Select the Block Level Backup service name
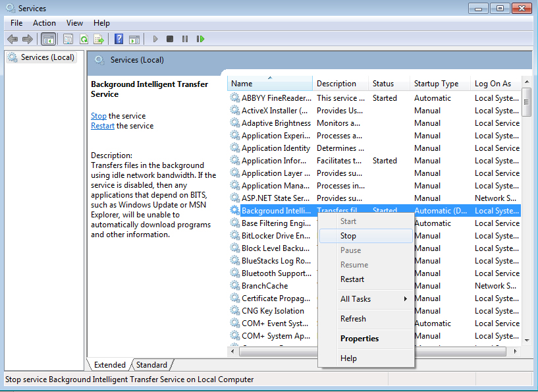538x392 pixels. click(x=275, y=248)
